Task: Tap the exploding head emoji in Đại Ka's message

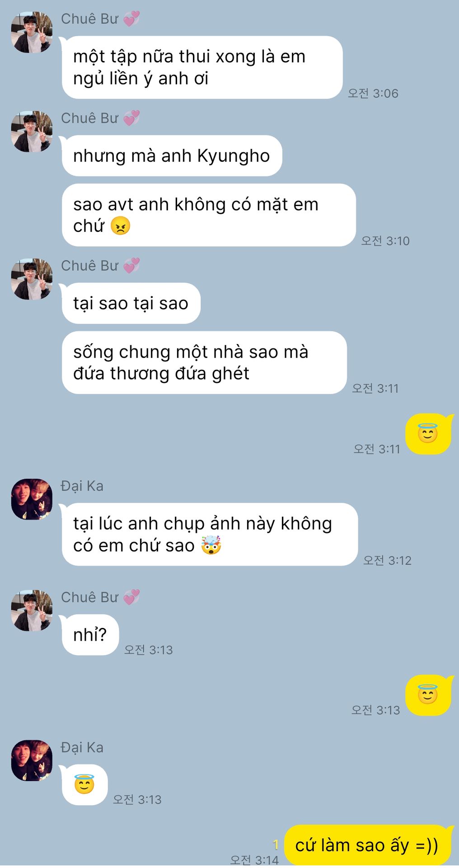Action: pos(211,545)
